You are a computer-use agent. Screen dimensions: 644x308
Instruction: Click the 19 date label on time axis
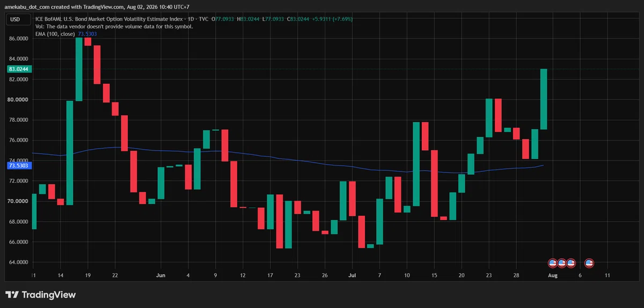pos(87,275)
